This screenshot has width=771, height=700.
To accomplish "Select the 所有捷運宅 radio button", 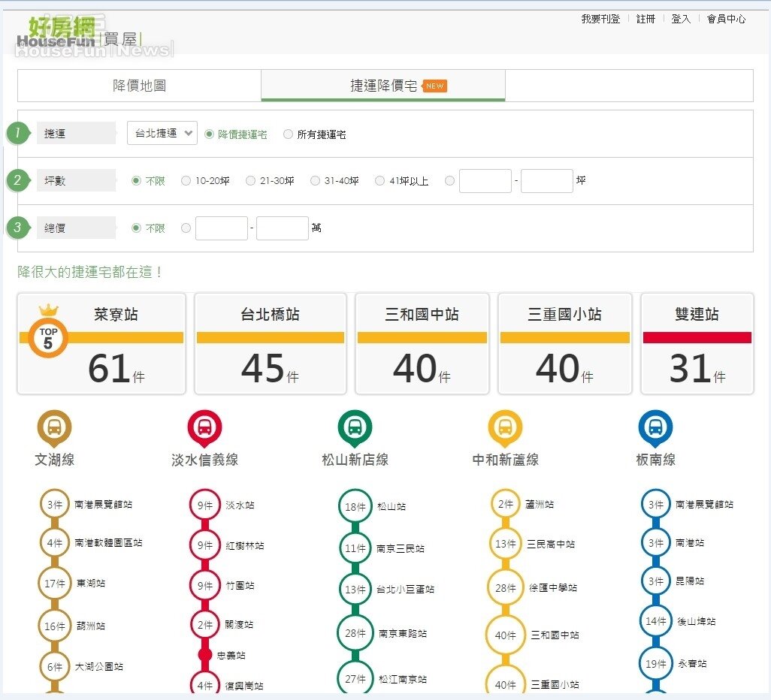I will pyautogui.click(x=288, y=134).
